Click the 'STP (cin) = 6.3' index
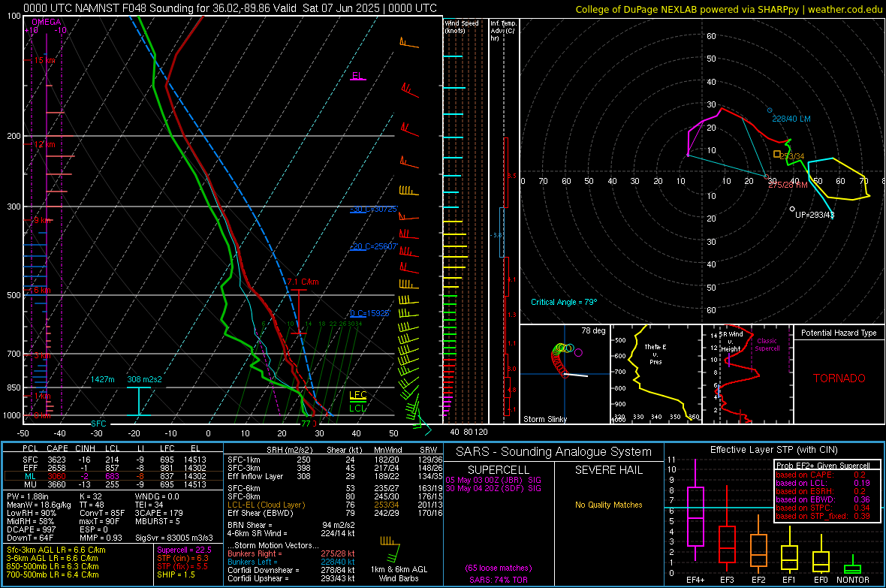This screenshot has width=886, height=588. point(182,558)
